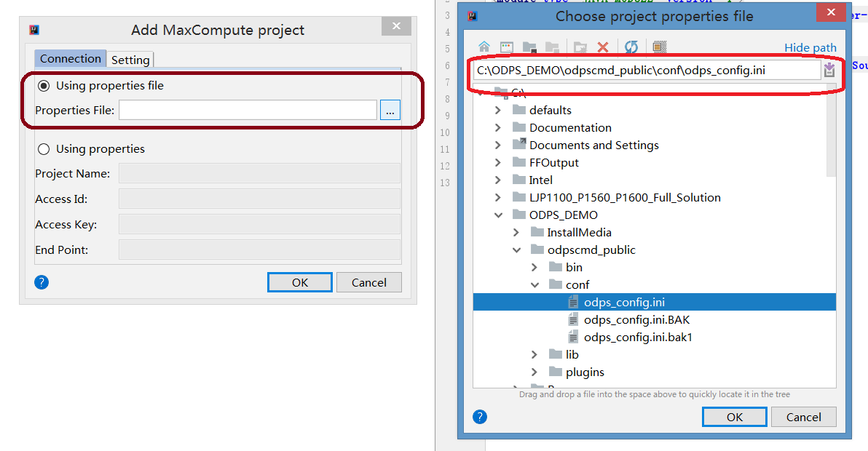Jump to desktop directory icon

[507, 47]
